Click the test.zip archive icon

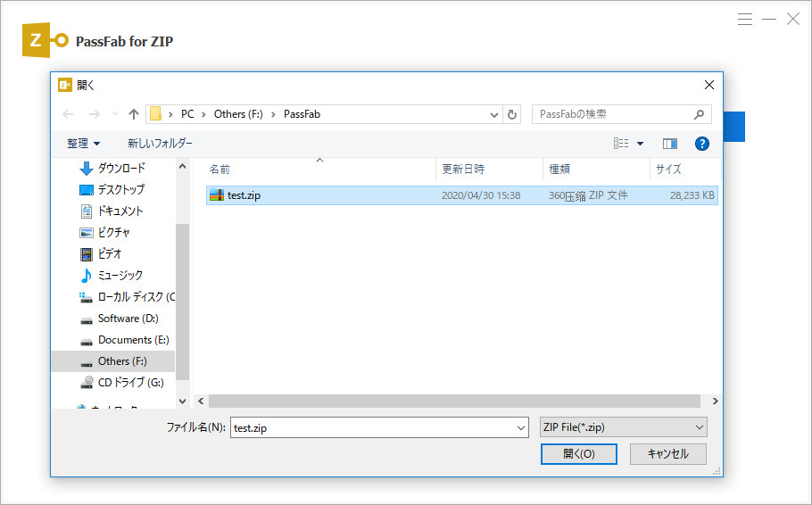tap(217, 195)
